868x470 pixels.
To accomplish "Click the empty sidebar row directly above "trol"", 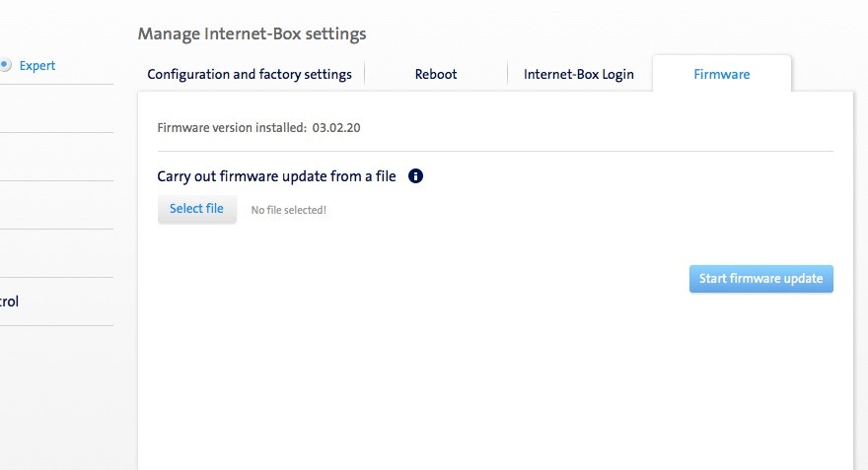I will coord(54,253).
